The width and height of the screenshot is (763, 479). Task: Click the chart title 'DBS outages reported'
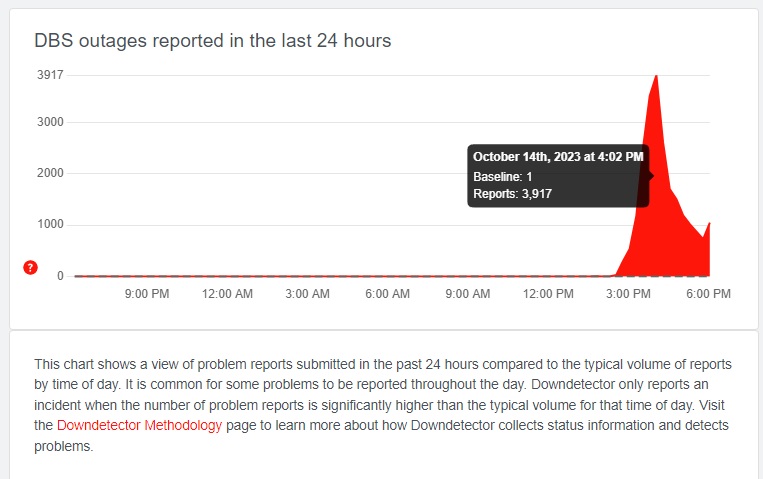pos(212,41)
